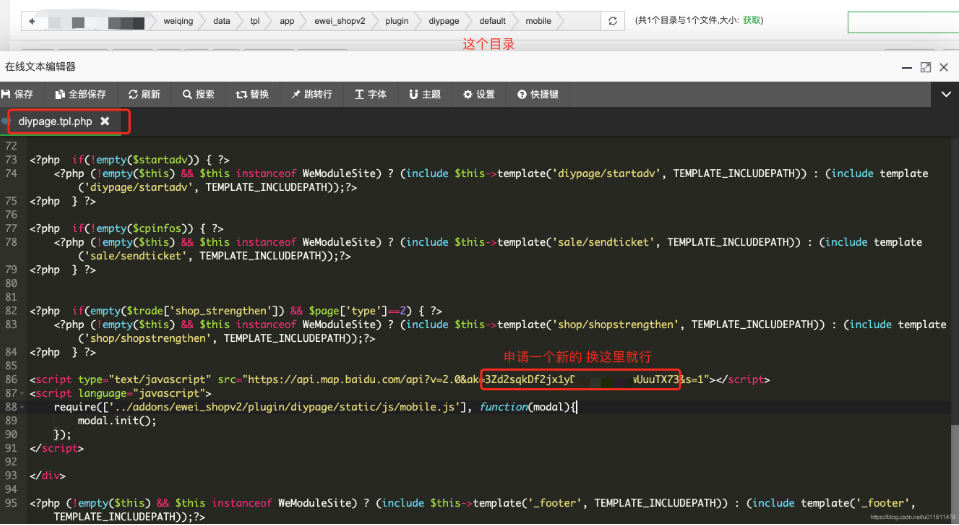This screenshot has height=525, width=959.
Task: Open Jump to Line (跳转行)
Action: pyautogui.click(x=310, y=94)
